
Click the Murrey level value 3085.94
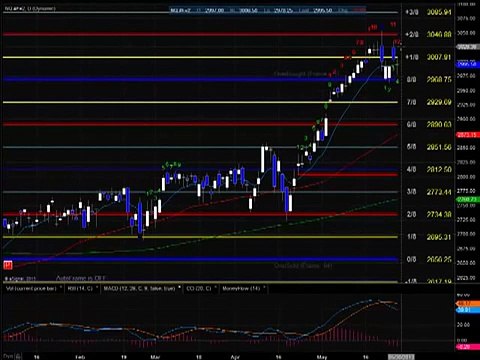coord(439,12)
